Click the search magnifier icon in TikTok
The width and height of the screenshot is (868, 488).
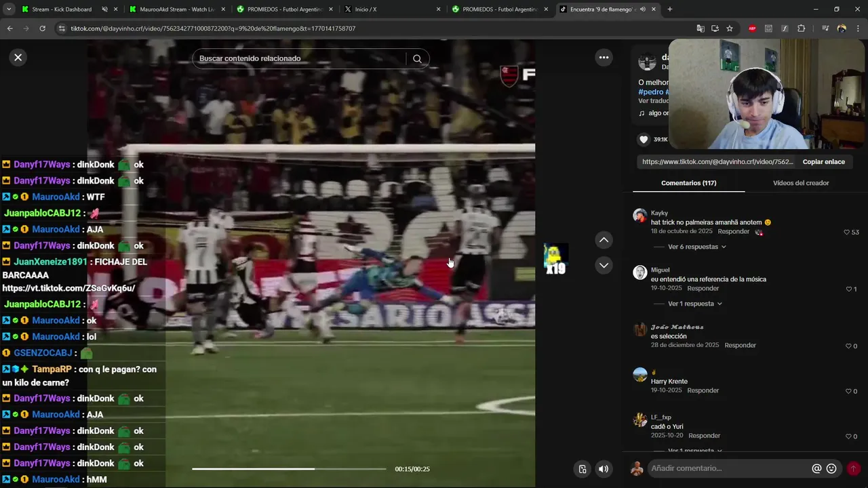pos(417,59)
